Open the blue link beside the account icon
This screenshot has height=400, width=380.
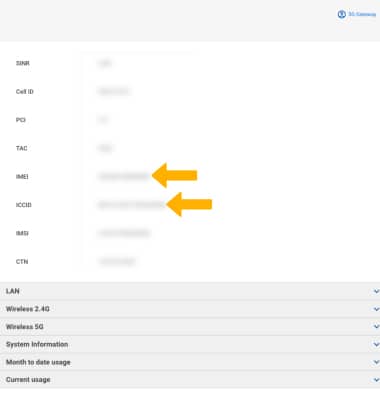(x=362, y=14)
